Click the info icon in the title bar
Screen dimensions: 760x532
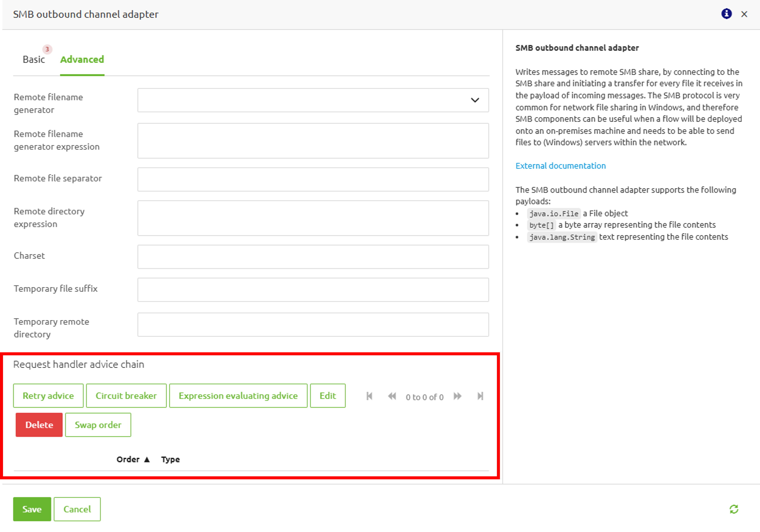(x=726, y=14)
